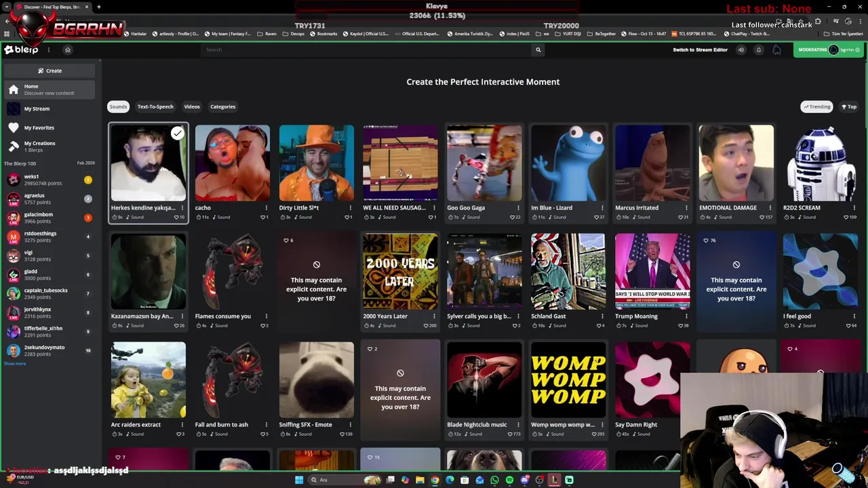Select the Sounds tab

click(118, 106)
